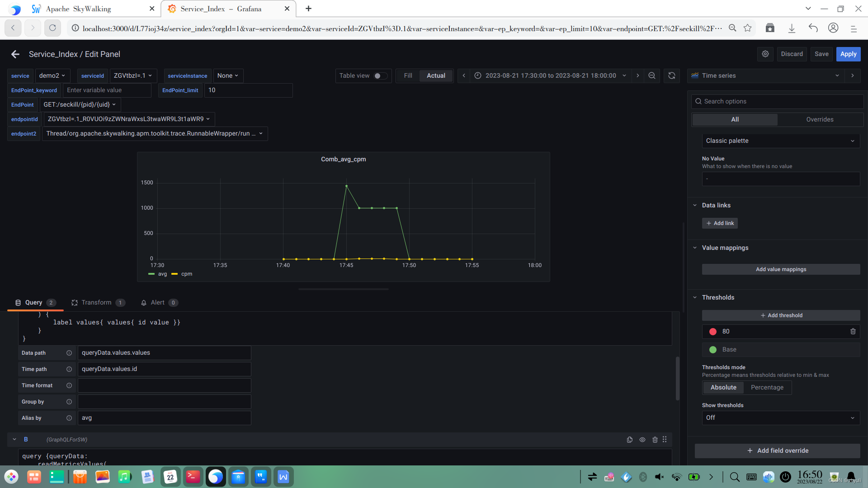Image resolution: width=868 pixels, height=488 pixels.
Task: Shift time range forward arrow
Action: [638, 76]
